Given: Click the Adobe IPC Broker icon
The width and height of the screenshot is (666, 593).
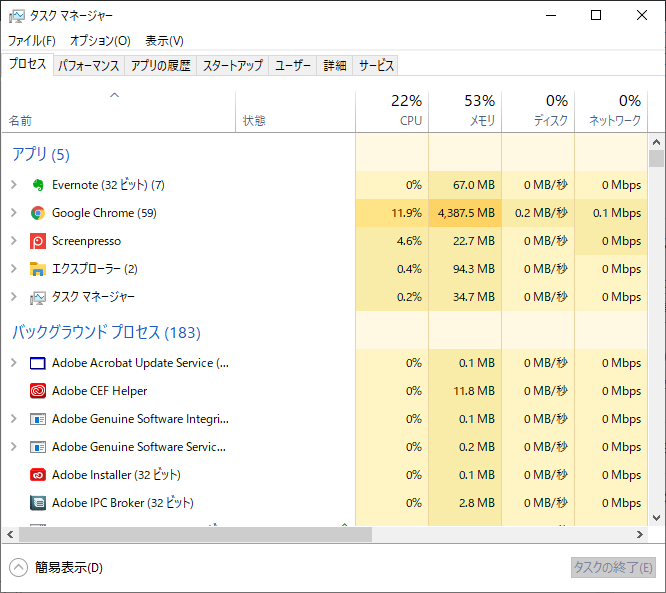Looking at the screenshot, I should pos(38,503).
